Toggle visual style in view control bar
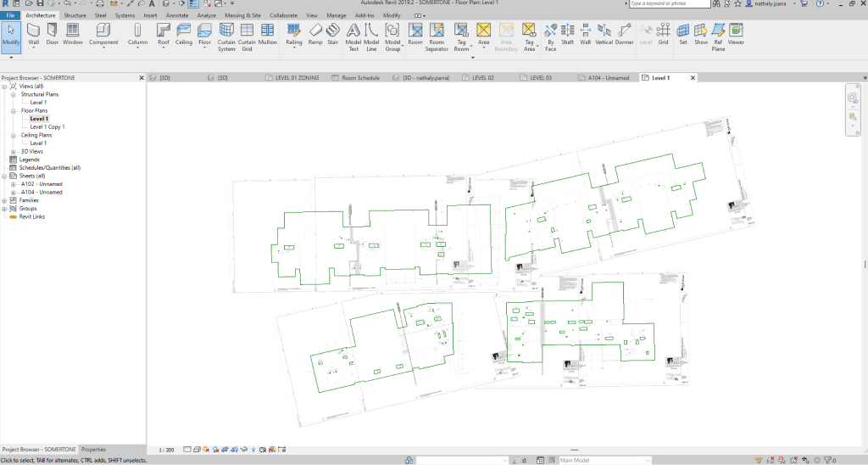Image resolution: width=868 pixels, height=465 pixels. pos(196,449)
